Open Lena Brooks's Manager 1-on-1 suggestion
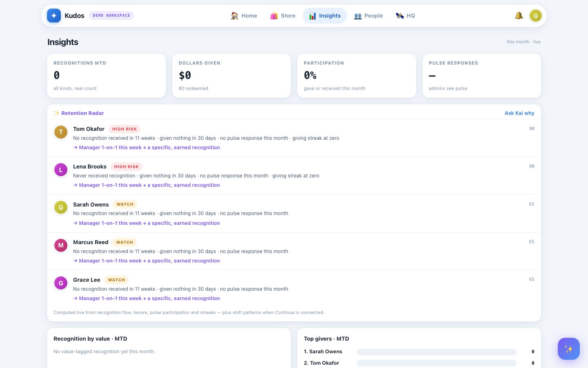The height and width of the screenshot is (368, 588). click(147, 185)
